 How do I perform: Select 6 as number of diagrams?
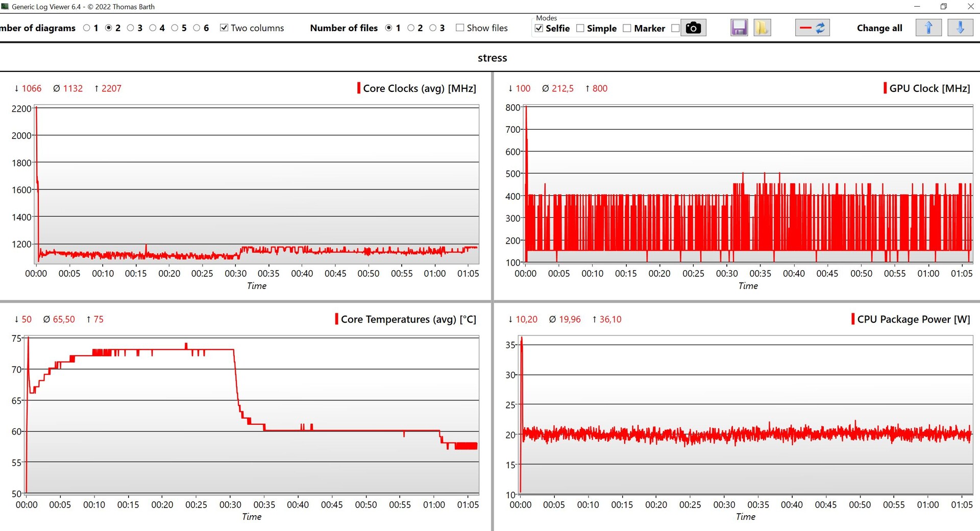tap(197, 28)
